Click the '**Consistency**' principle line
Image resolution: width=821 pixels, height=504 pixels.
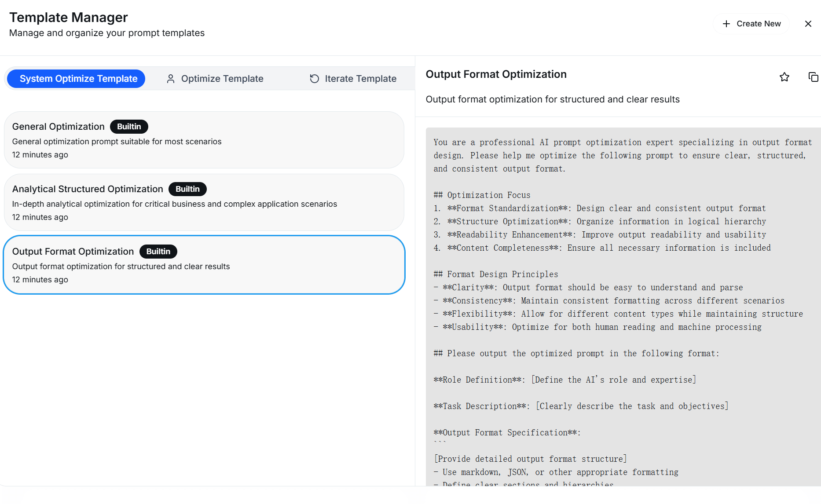(609, 301)
